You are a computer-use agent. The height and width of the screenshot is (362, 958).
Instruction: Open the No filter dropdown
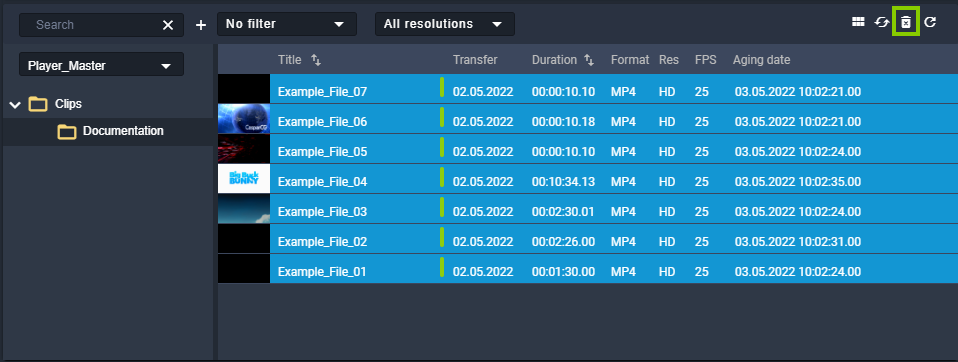pyautogui.click(x=287, y=24)
